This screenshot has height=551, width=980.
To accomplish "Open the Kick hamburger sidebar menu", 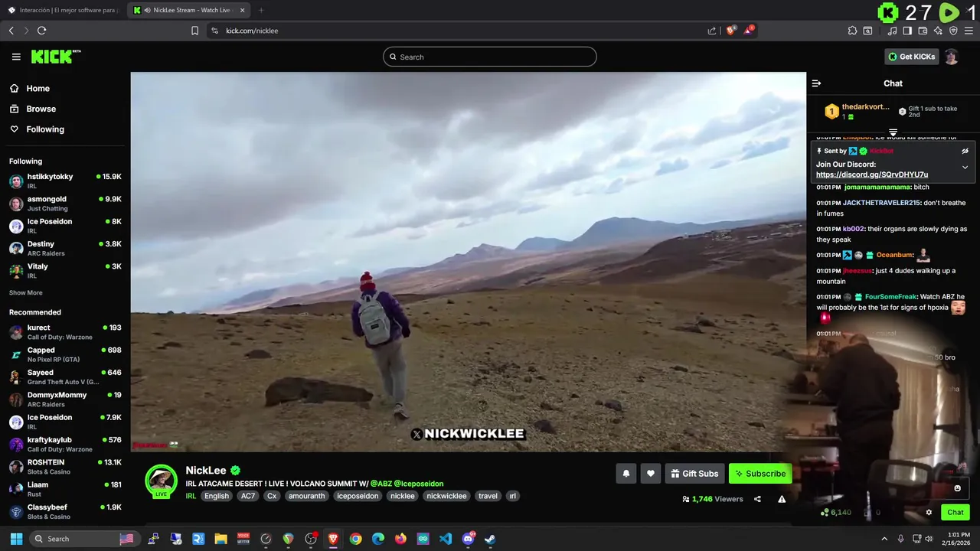I will [x=16, y=57].
